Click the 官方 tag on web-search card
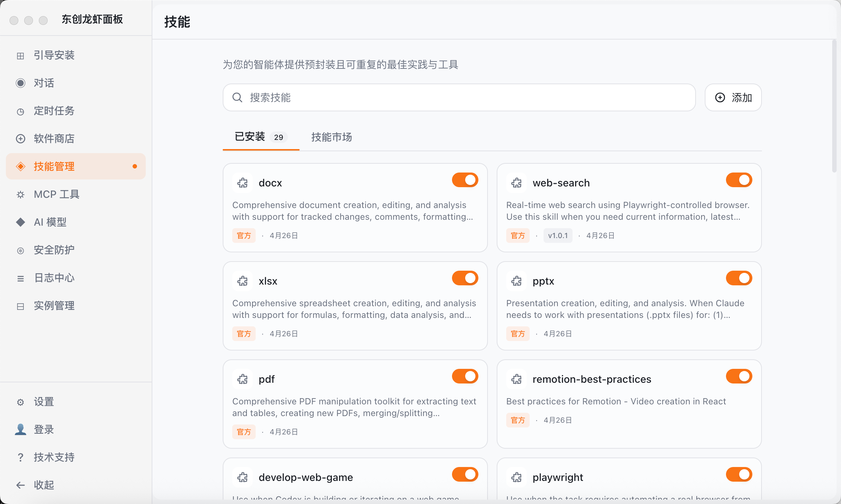Screen dimensions: 841x504 (518, 236)
